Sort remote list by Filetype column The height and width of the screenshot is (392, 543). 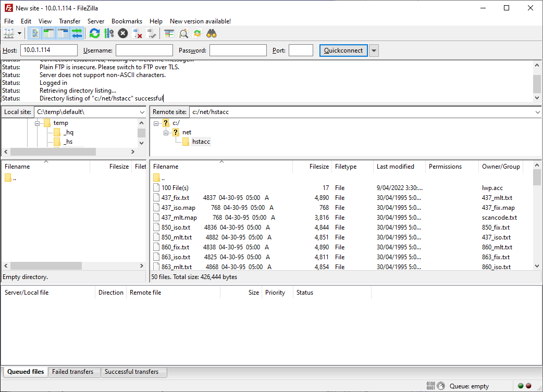(353, 167)
